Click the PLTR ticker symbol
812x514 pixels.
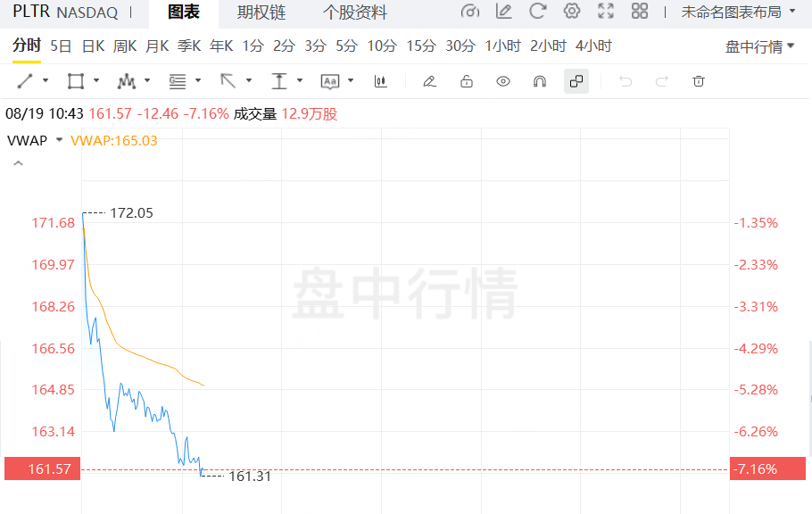coord(31,11)
